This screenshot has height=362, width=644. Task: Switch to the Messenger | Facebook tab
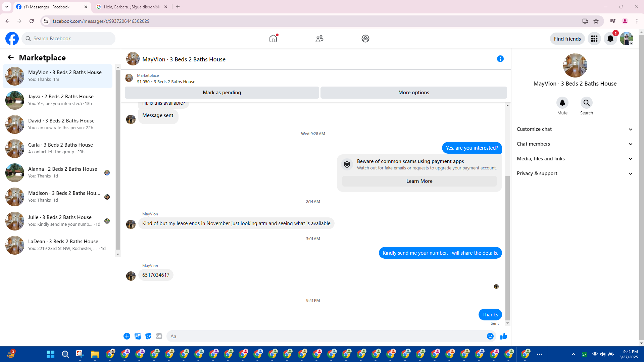(x=52, y=7)
